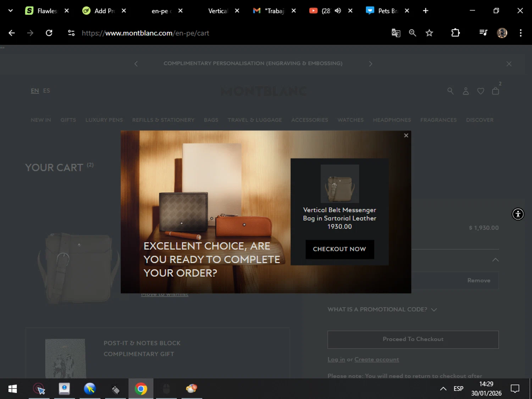The height and width of the screenshot is (399, 532).
Task: Go back in browser
Action: (12, 33)
